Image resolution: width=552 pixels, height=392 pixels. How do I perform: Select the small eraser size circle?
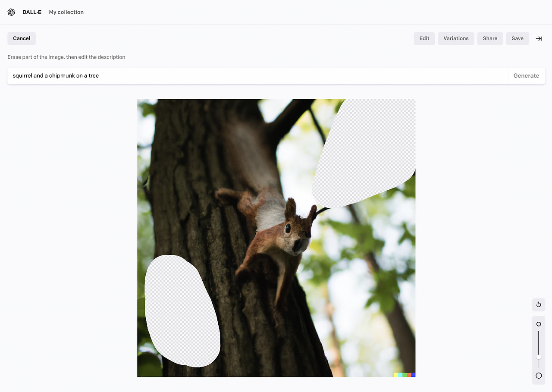click(x=539, y=324)
